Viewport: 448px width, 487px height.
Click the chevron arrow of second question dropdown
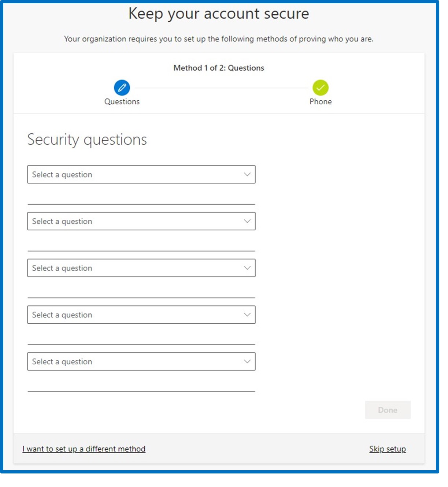247,222
